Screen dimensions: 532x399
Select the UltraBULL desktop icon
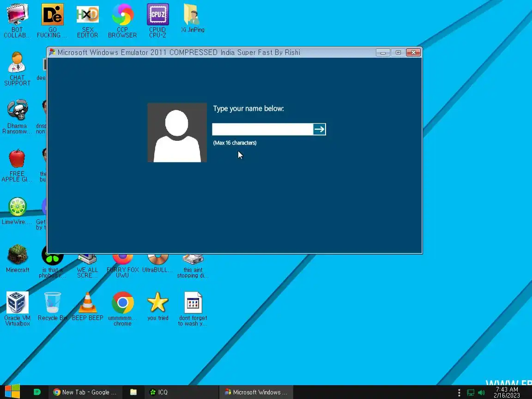click(x=157, y=264)
